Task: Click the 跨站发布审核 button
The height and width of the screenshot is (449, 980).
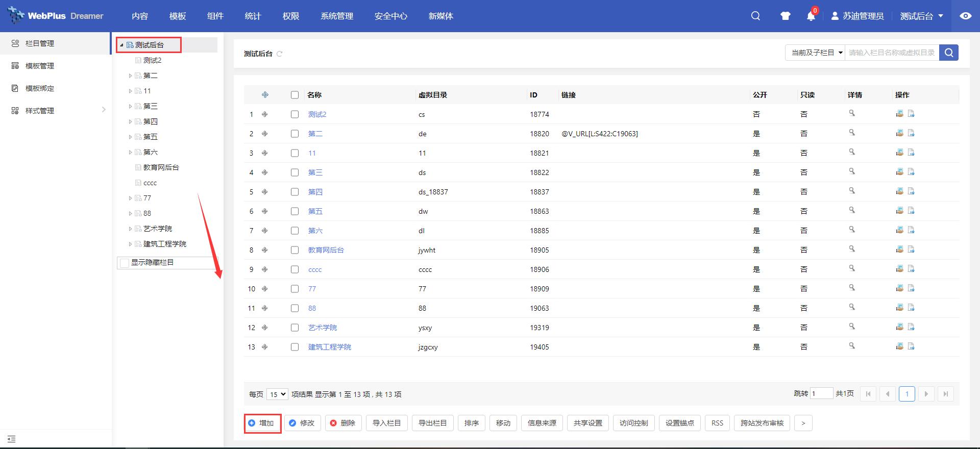Action: [x=762, y=423]
